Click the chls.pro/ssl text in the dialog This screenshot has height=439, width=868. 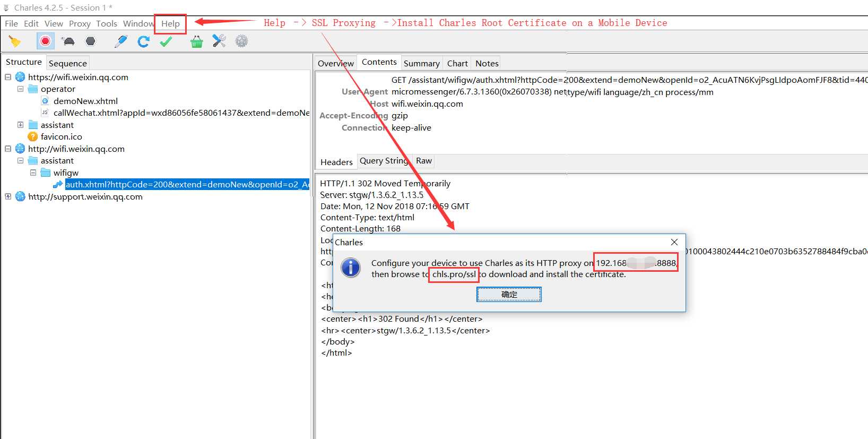tap(454, 274)
